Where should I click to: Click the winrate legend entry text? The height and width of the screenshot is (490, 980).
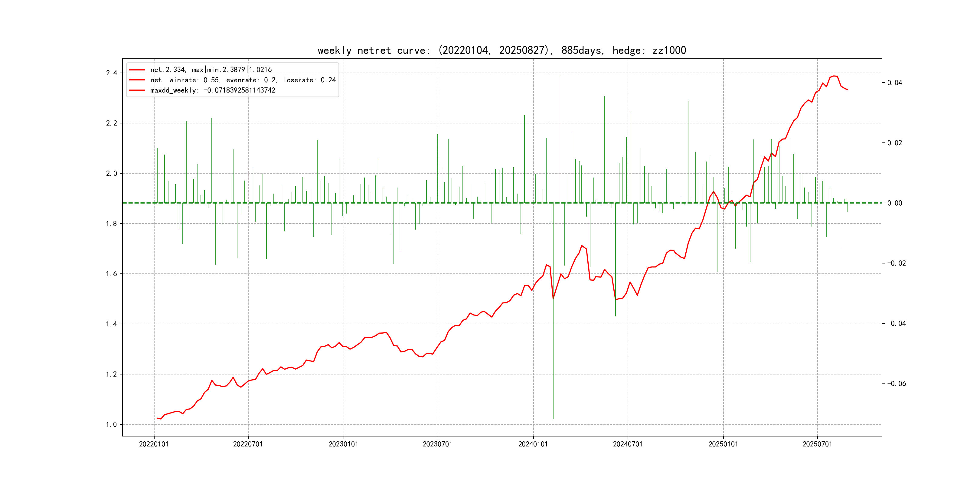[x=243, y=80]
